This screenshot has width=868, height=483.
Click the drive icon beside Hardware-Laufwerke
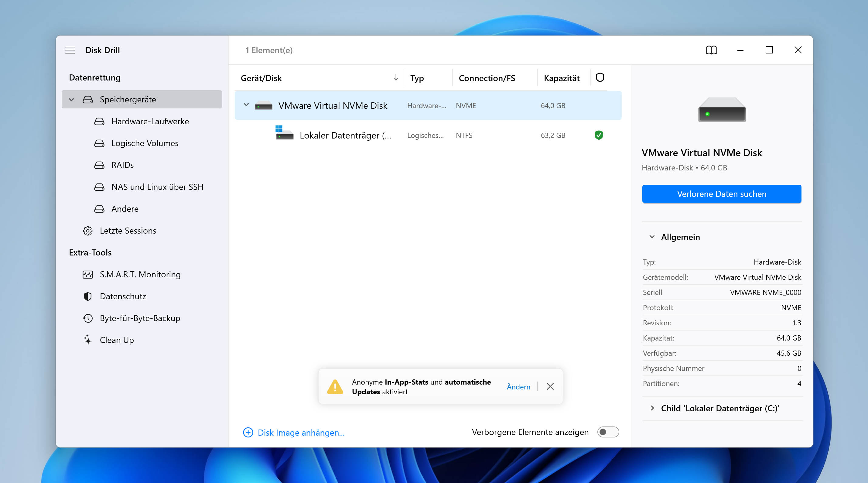[x=99, y=121]
